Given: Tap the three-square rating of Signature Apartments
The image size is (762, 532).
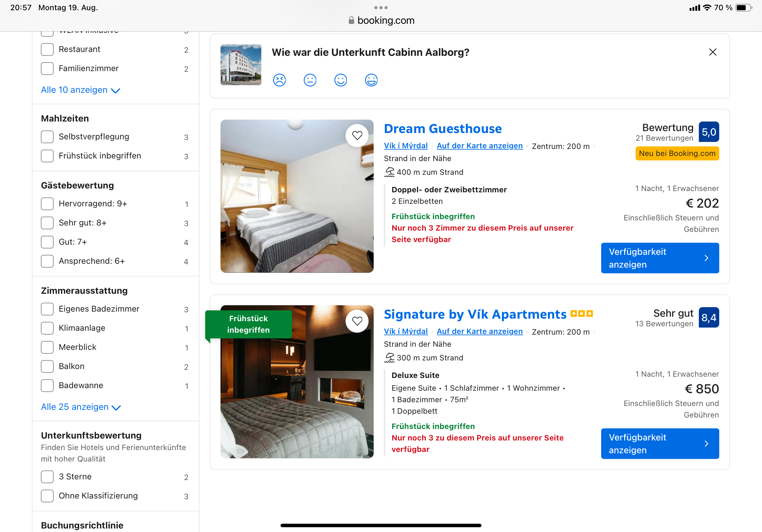Looking at the screenshot, I should pos(581,314).
